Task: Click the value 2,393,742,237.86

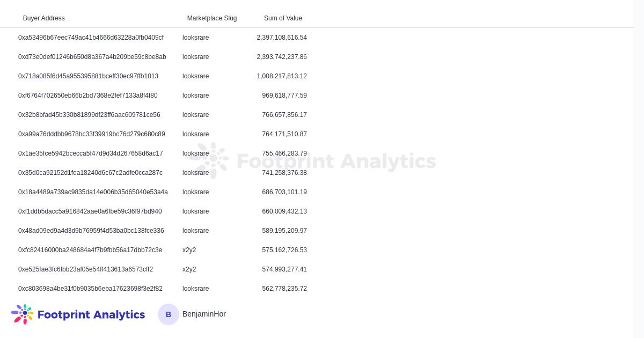Action: [282, 57]
